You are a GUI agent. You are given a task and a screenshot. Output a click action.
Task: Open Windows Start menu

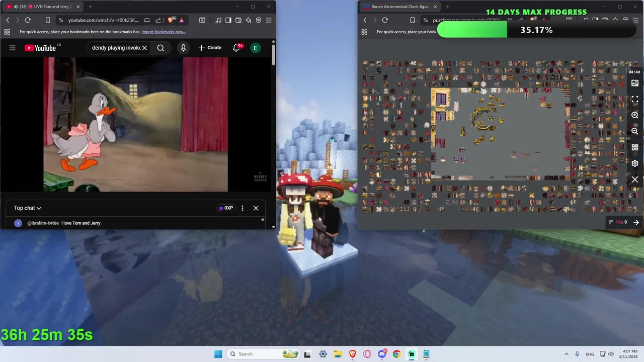tap(218, 354)
